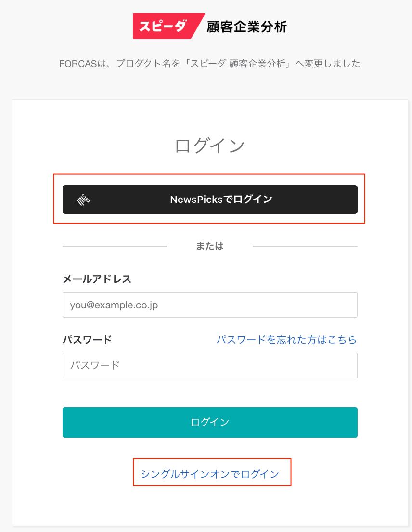Click the grey パスワード placeholder text

[95, 365]
